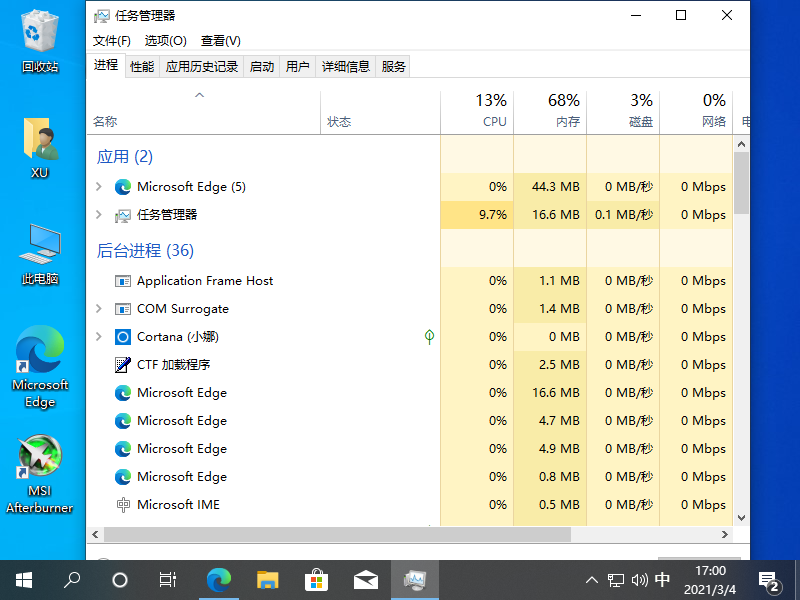This screenshot has height=600, width=800.
Task: Open the 回收站 desktop icon
Action: [40, 40]
